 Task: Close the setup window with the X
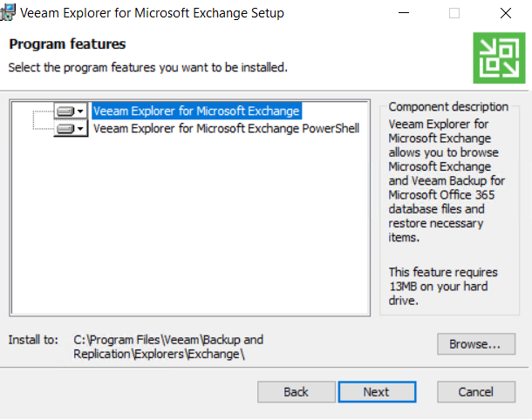click(506, 13)
